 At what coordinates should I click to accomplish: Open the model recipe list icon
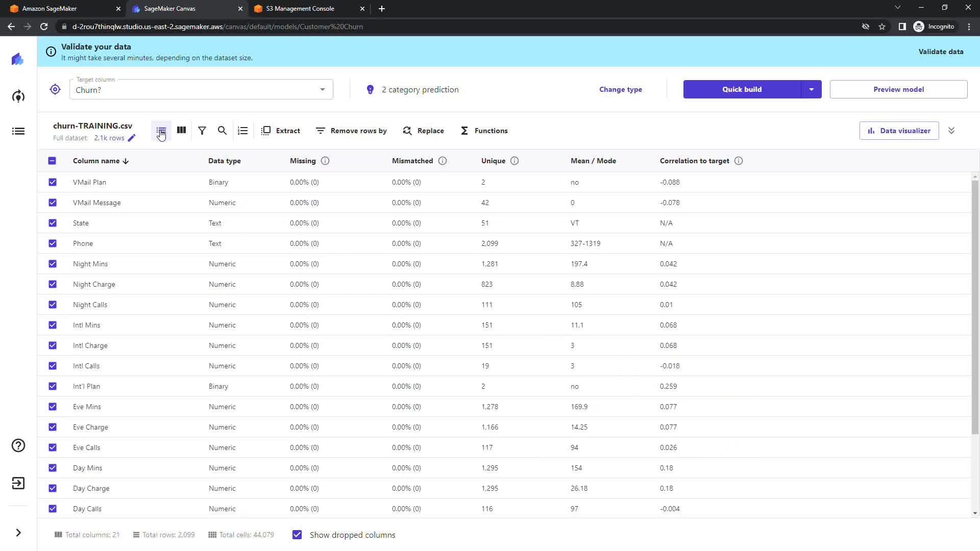click(242, 131)
